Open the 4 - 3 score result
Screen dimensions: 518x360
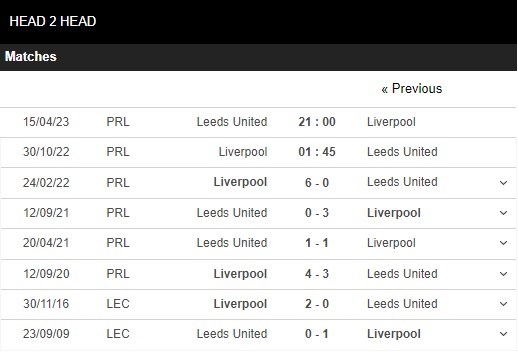[317, 274]
